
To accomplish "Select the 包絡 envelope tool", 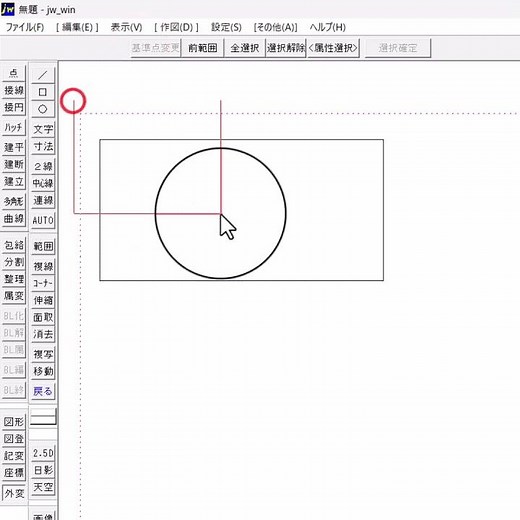I will point(14,245).
